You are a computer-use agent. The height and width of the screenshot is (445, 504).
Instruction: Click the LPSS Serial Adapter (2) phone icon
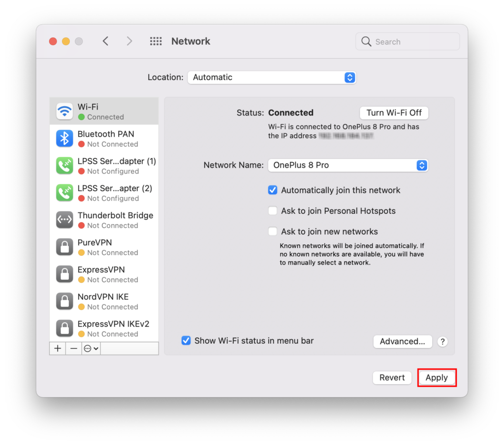click(x=64, y=193)
